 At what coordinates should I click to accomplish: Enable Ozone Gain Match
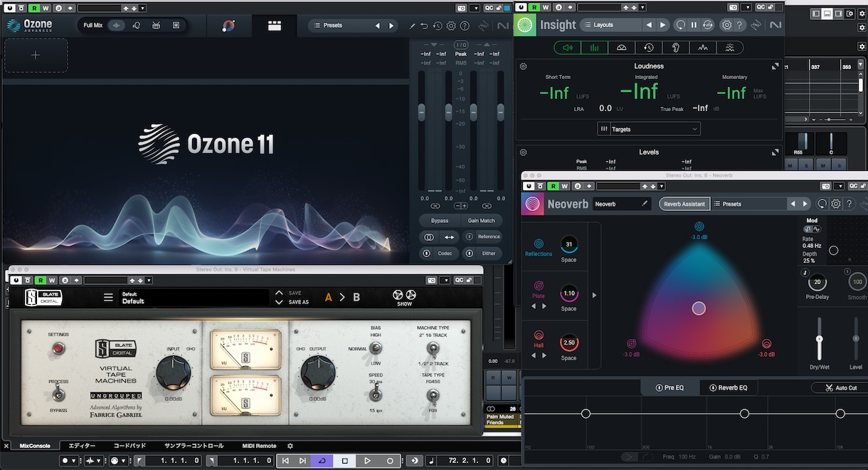(482, 221)
